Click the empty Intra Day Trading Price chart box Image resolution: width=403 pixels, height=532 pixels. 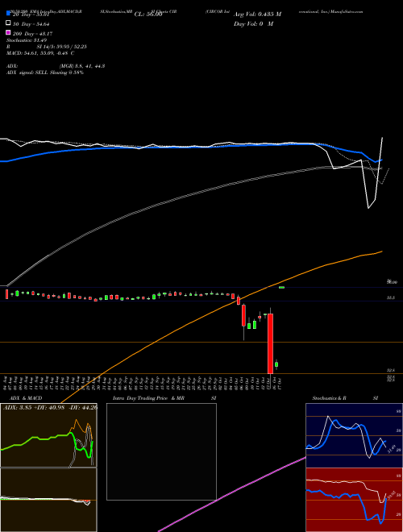click(x=161, y=451)
